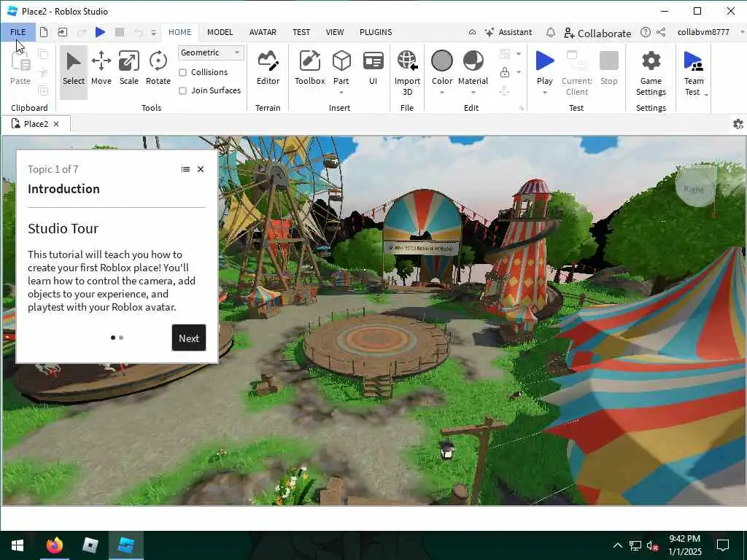Open the Toolbox panel

(x=309, y=69)
